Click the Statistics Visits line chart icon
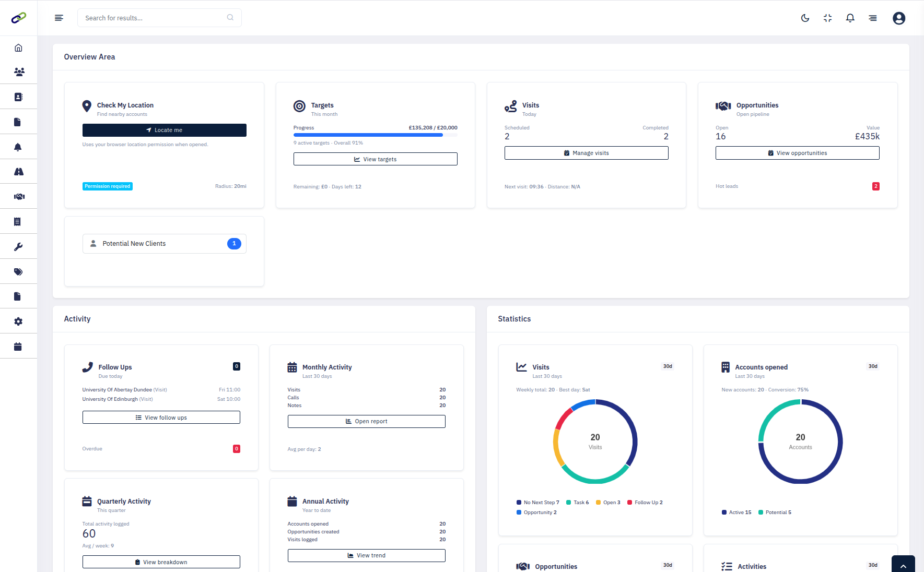 [x=521, y=367]
